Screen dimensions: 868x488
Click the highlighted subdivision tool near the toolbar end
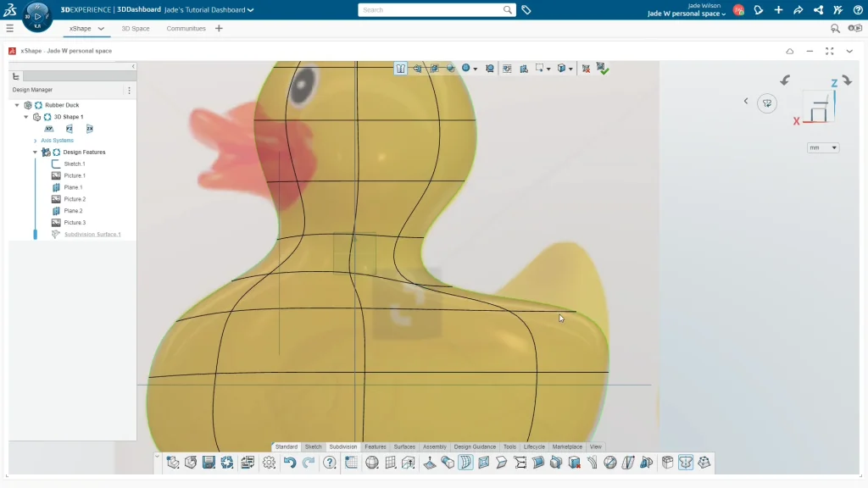point(685,463)
